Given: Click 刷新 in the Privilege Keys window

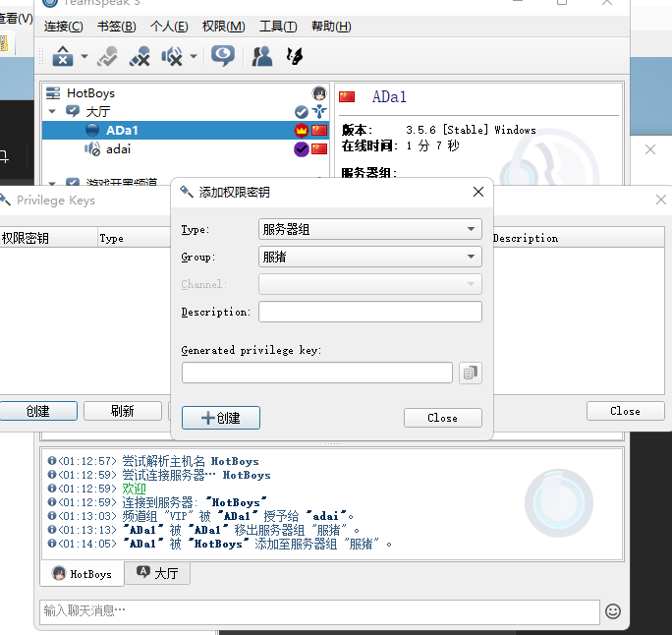Looking at the screenshot, I should tap(122, 411).
